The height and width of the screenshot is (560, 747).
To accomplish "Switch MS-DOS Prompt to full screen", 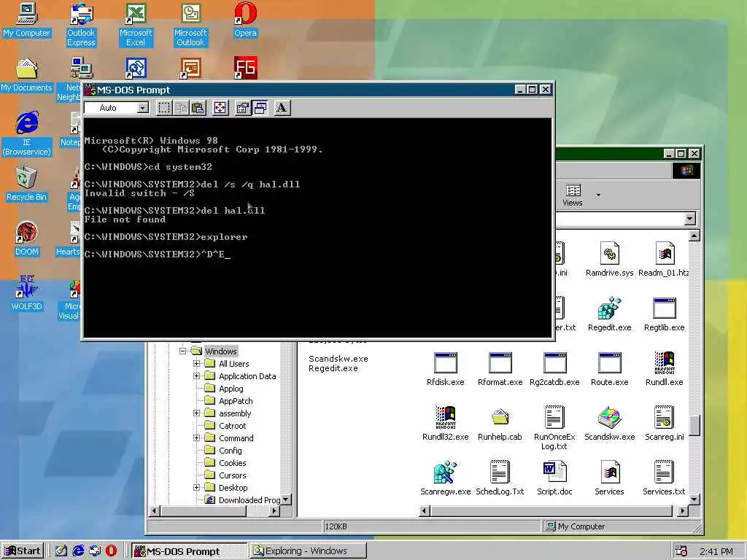I will (220, 108).
